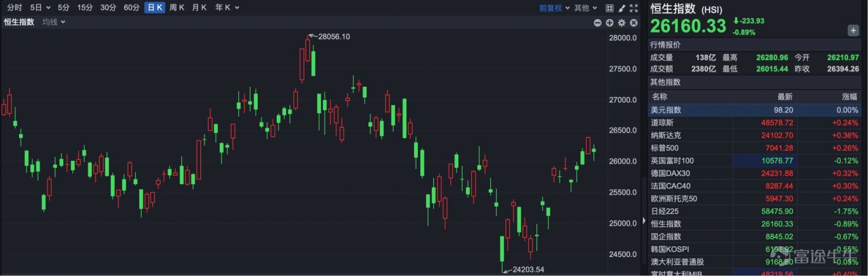Select the 欧洲斯托克50 row
The image size is (868, 276).
pos(755,198)
